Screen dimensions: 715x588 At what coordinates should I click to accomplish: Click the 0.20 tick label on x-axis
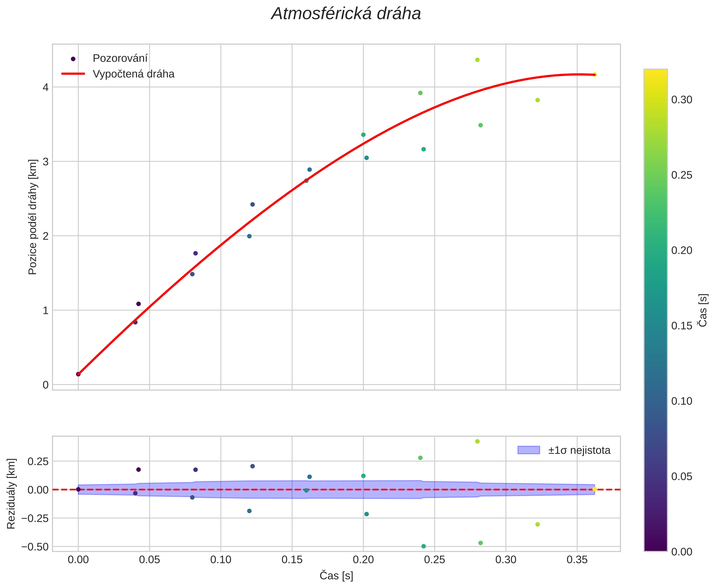pos(363,560)
